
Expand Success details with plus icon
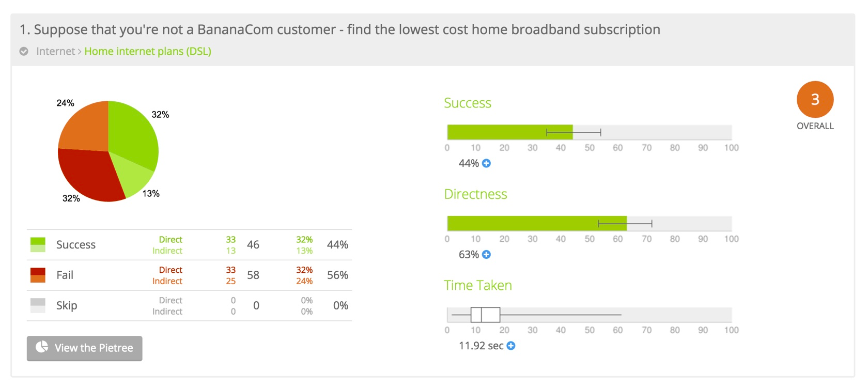click(486, 163)
